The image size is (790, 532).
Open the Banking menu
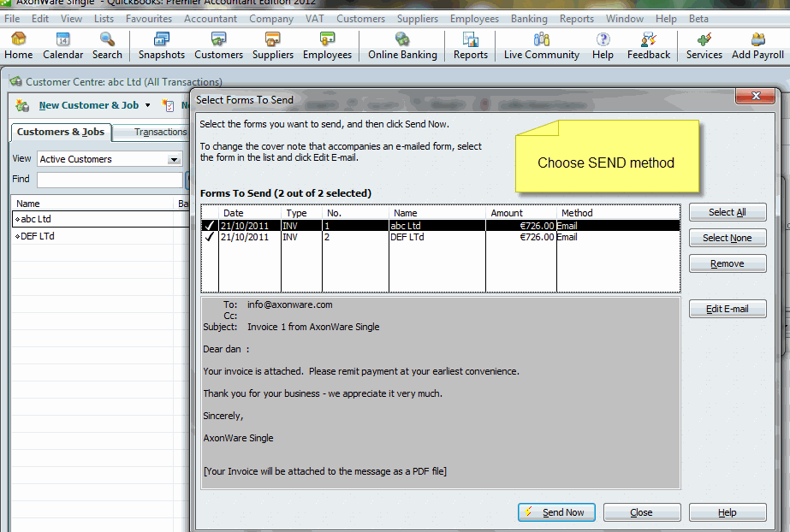[529, 19]
